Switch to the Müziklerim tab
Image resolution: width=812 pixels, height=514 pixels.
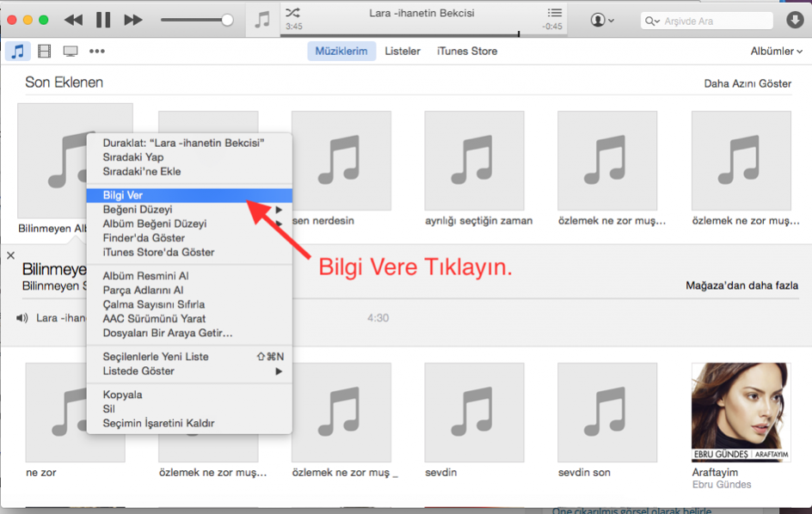[x=341, y=52]
